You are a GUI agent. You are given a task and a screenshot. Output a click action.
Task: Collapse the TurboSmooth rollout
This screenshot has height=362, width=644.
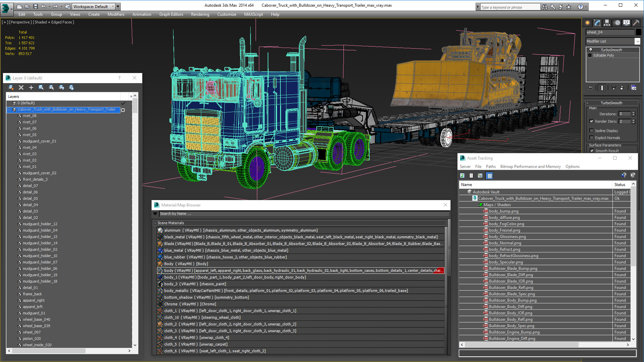pyautogui.click(x=587, y=103)
